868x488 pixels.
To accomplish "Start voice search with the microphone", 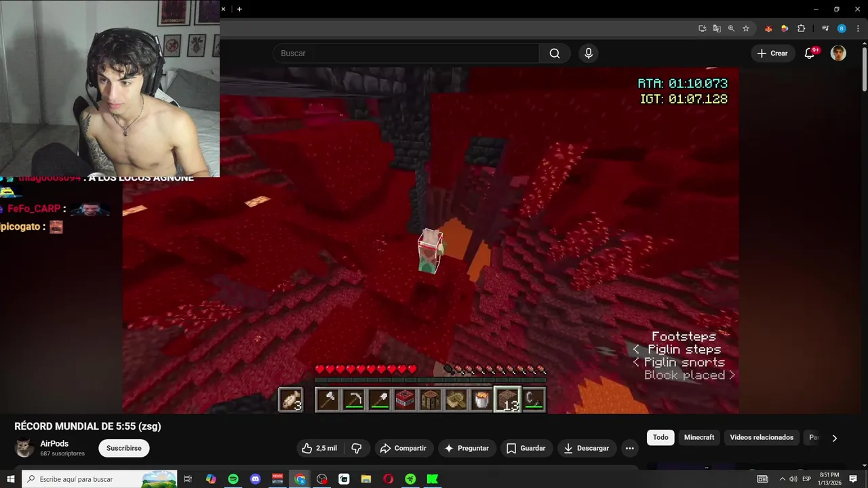I will pyautogui.click(x=589, y=54).
